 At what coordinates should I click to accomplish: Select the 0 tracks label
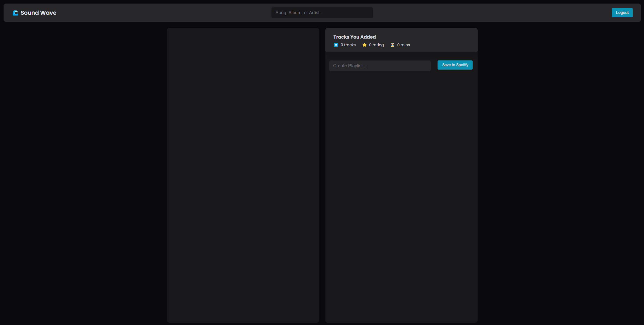click(348, 45)
